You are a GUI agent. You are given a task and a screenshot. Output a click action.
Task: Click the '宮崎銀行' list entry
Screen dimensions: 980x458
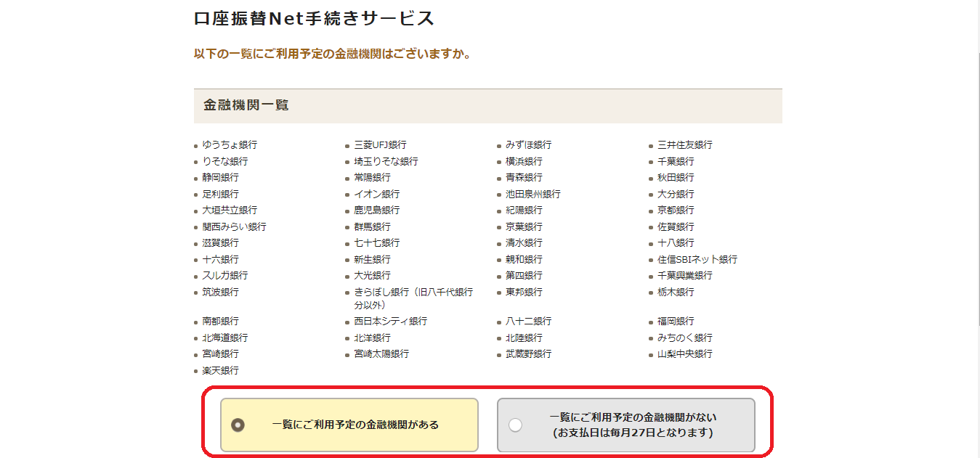click(x=220, y=353)
